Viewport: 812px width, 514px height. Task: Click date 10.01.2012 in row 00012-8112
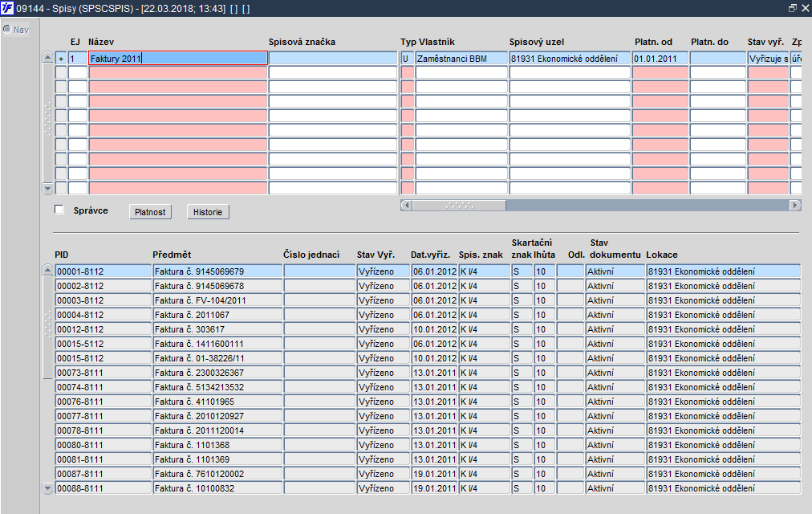click(x=434, y=329)
